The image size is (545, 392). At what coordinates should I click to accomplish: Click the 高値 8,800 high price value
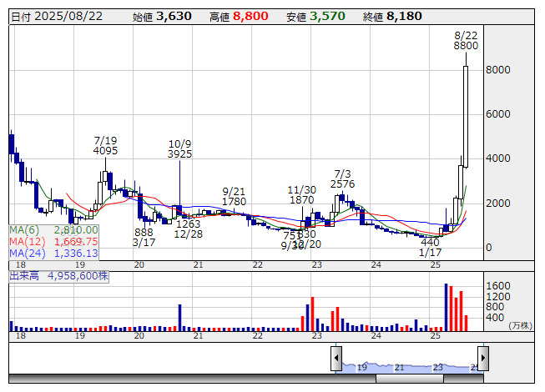pyautogui.click(x=250, y=16)
